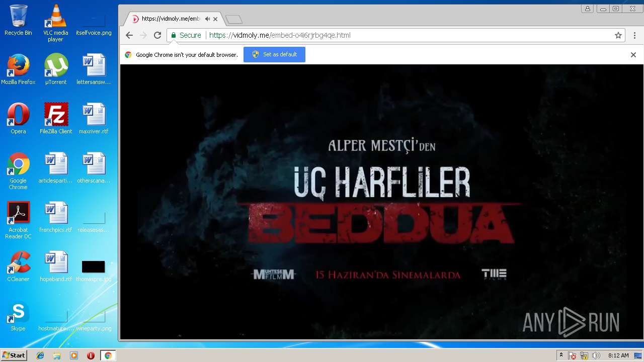Viewport: 644px width, 362px height.
Task: Click the 8:12 AM taskbar clock
Action: pos(618,355)
